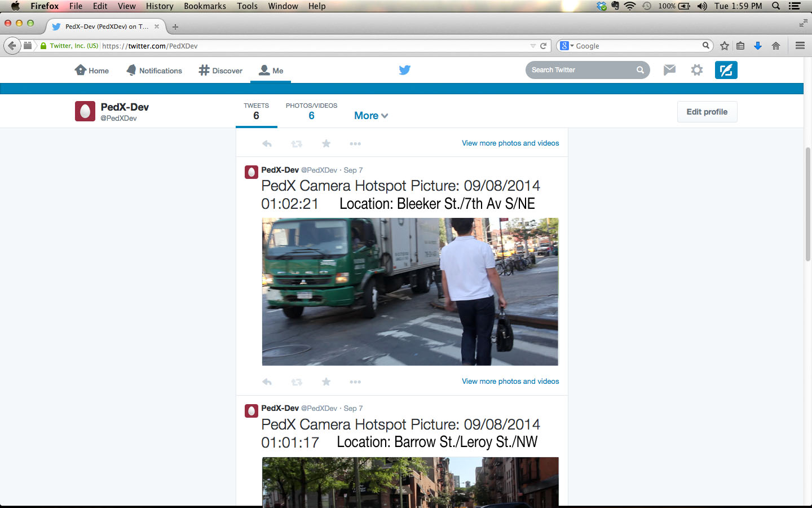This screenshot has height=508, width=812.
Task: Click star icon under the topmost partial tweet
Action: point(326,144)
